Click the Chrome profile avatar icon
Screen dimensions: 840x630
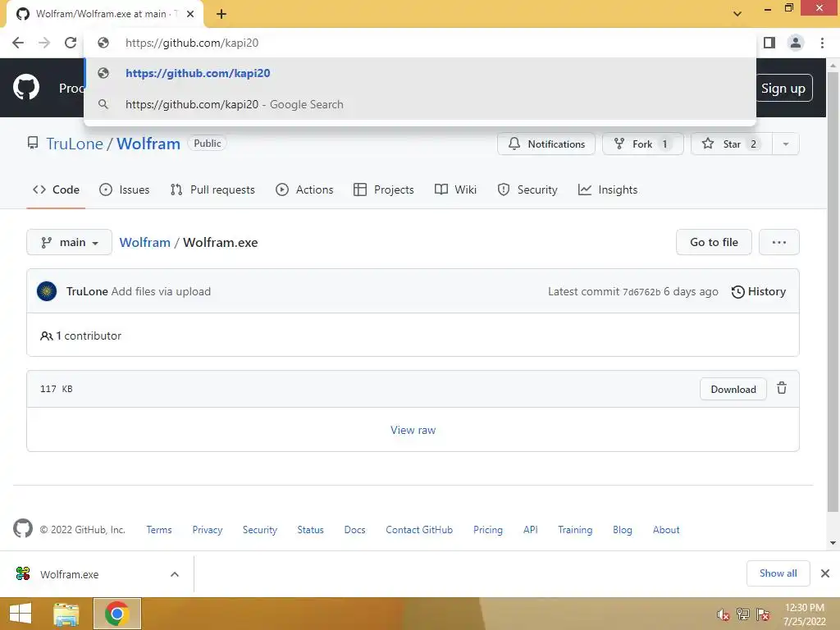pyautogui.click(x=796, y=43)
